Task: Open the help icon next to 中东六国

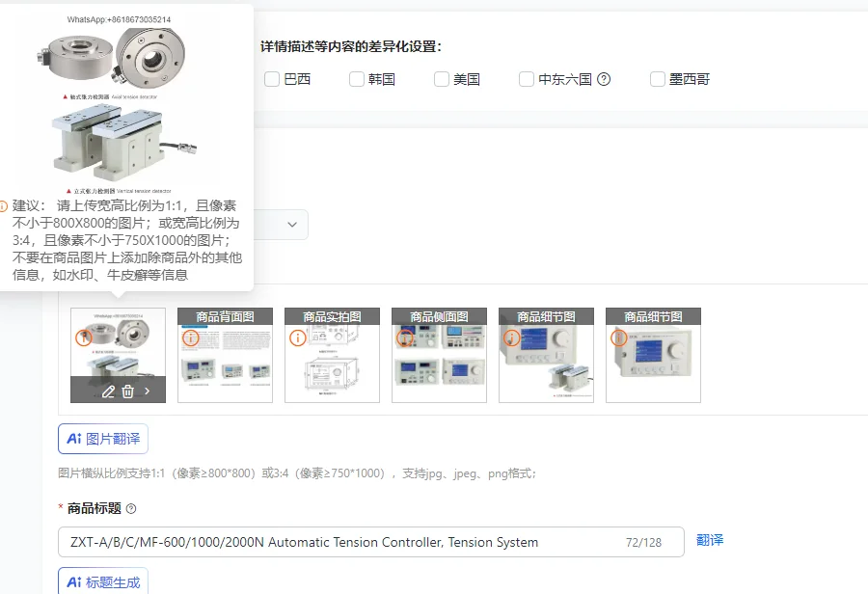Action: pyautogui.click(x=604, y=79)
